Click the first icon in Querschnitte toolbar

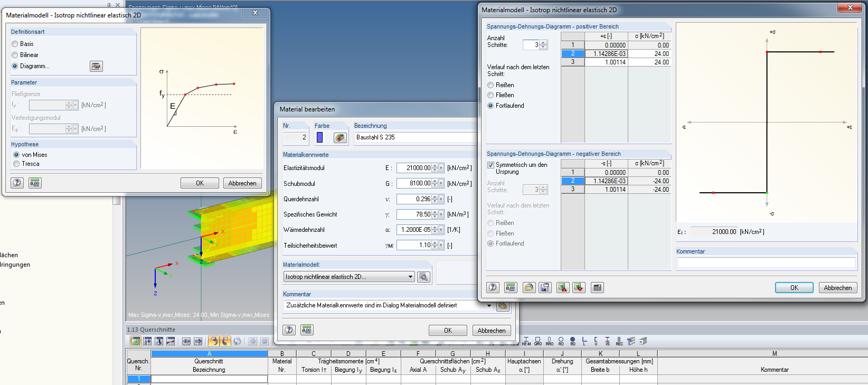[x=136, y=341]
